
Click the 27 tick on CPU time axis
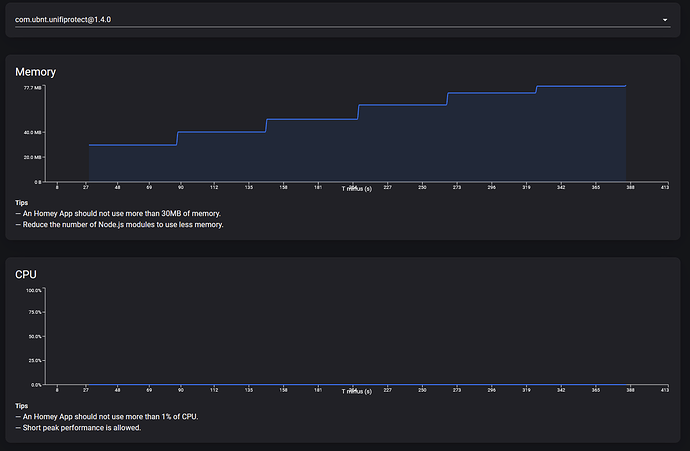coord(86,390)
